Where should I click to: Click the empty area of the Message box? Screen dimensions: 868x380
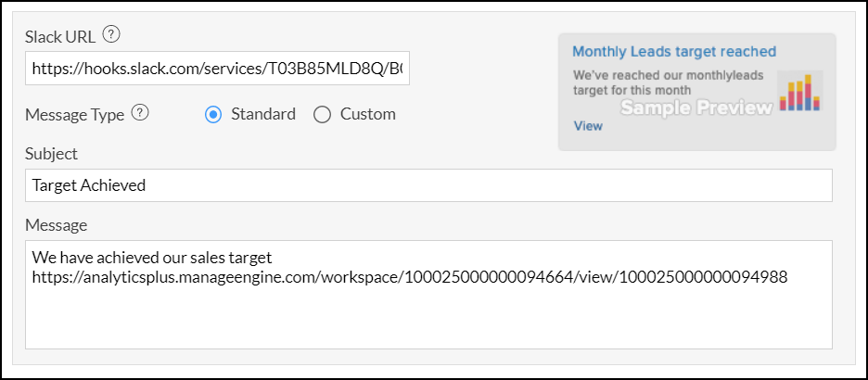pyautogui.click(x=428, y=320)
